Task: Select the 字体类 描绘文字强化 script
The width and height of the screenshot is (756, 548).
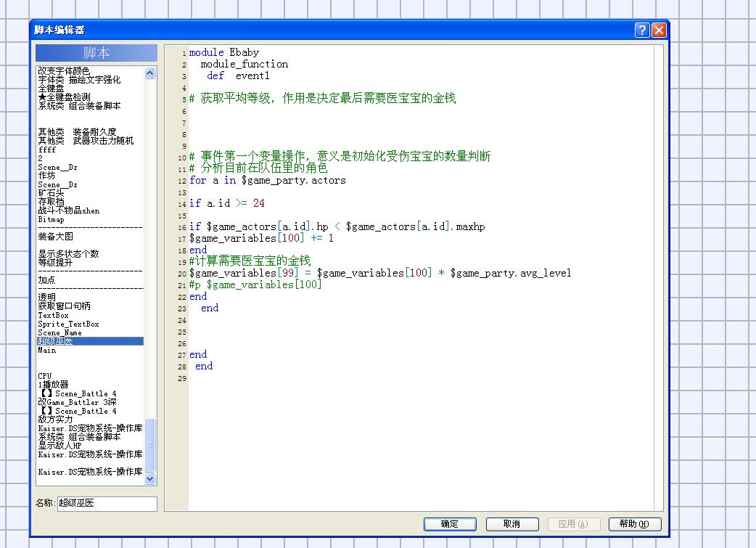Action: pyautogui.click(x=79, y=80)
